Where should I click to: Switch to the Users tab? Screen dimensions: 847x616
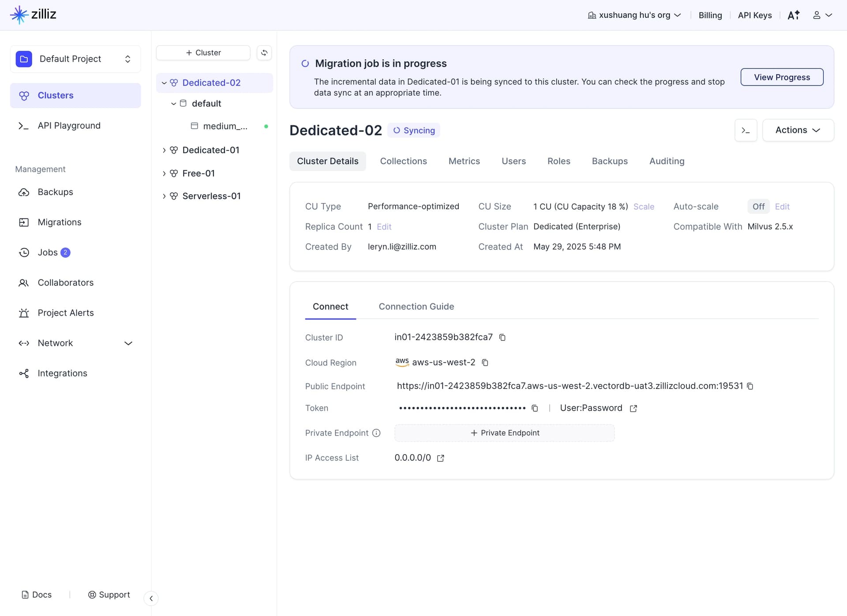point(513,161)
